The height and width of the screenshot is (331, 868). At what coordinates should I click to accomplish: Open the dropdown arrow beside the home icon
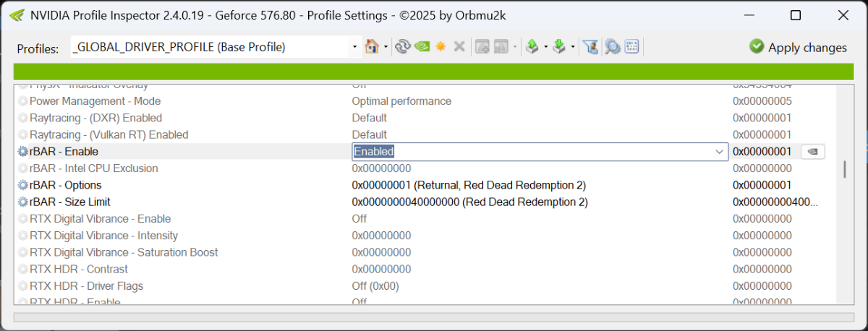tap(386, 47)
